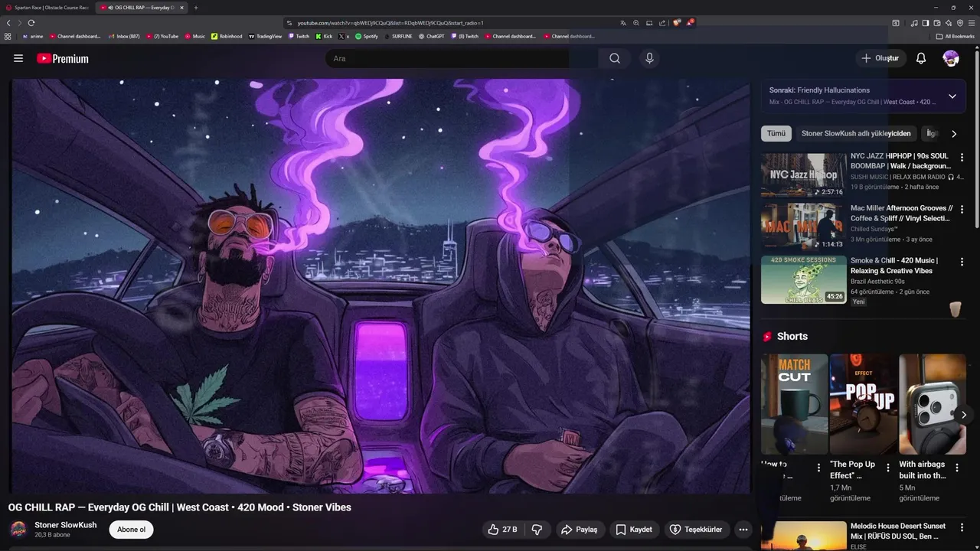
Task: Open the 420 Smoke Sessions thumbnail
Action: pyautogui.click(x=803, y=279)
